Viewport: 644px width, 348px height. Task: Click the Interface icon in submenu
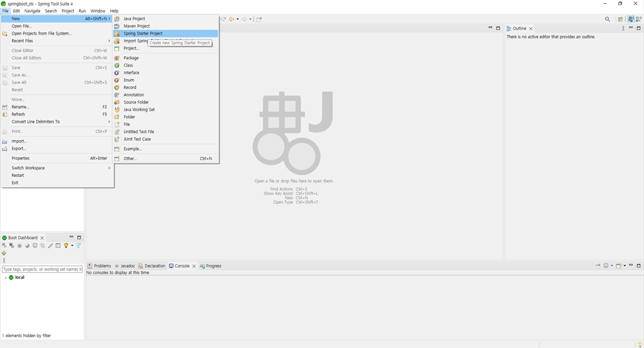117,73
